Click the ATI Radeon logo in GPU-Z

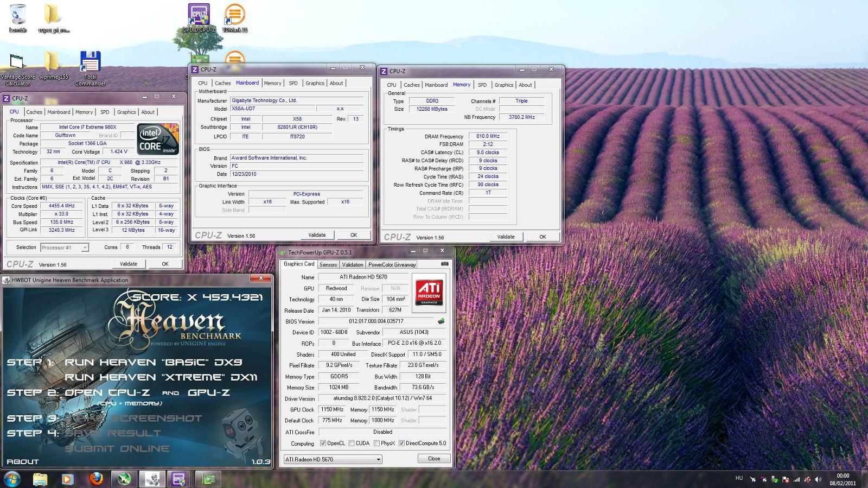[x=429, y=293]
